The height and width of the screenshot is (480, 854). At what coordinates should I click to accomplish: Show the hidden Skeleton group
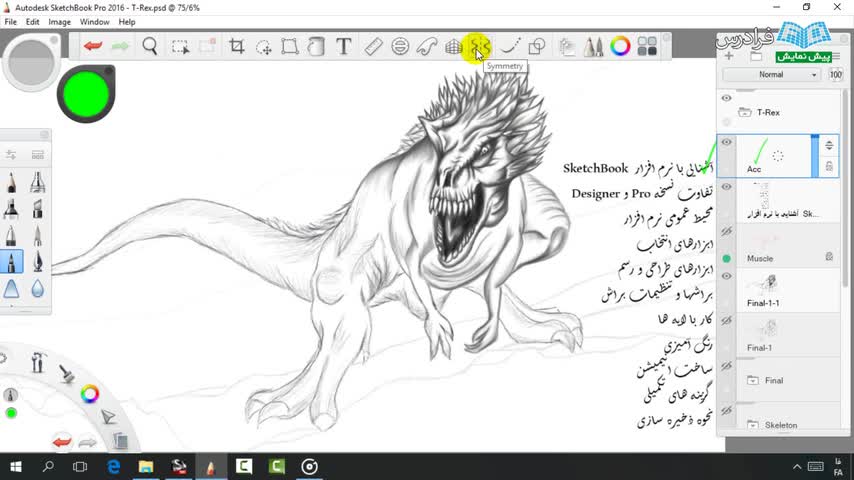[x=727, y=411]
